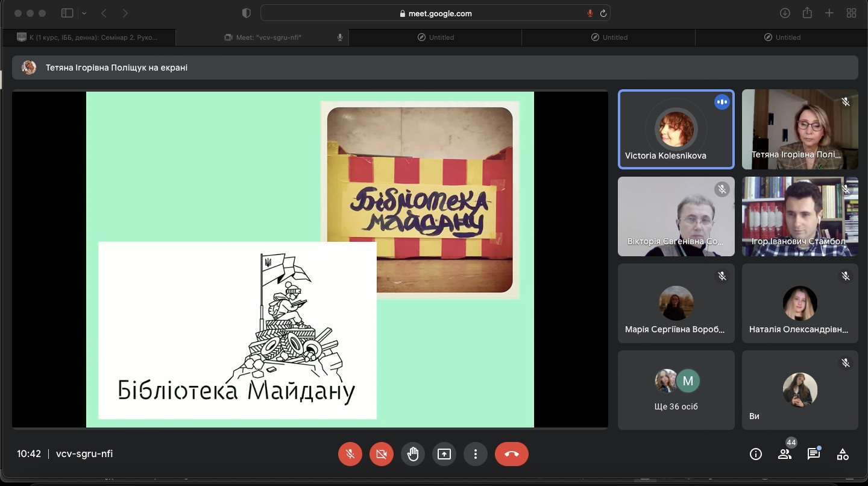Viewport: 868px width, 486px height.
Task: Open the more options three-dot menu
Action: [x=476, y=454]
